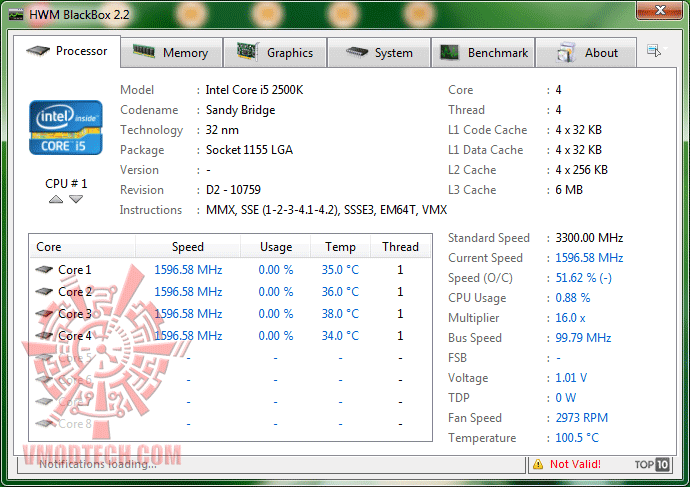690x487 pixels.
Task: Select the Processor tab
Action: coord(67,51)
